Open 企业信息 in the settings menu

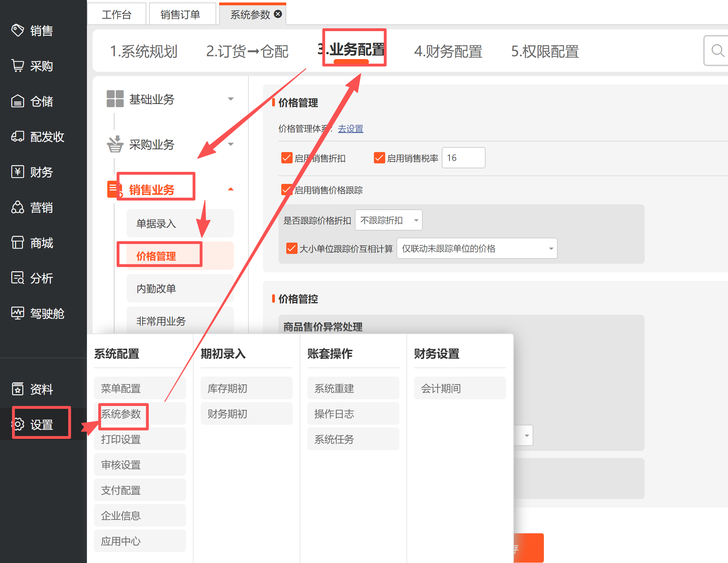(140, 515)
